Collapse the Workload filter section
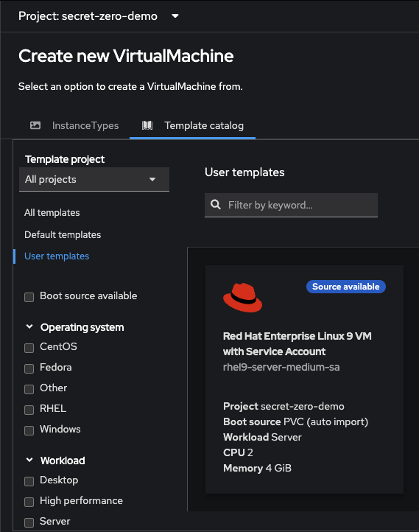Image resolution: width=419 pixels, height=532 pixels. pyautogui.click(x=29, y=460)
